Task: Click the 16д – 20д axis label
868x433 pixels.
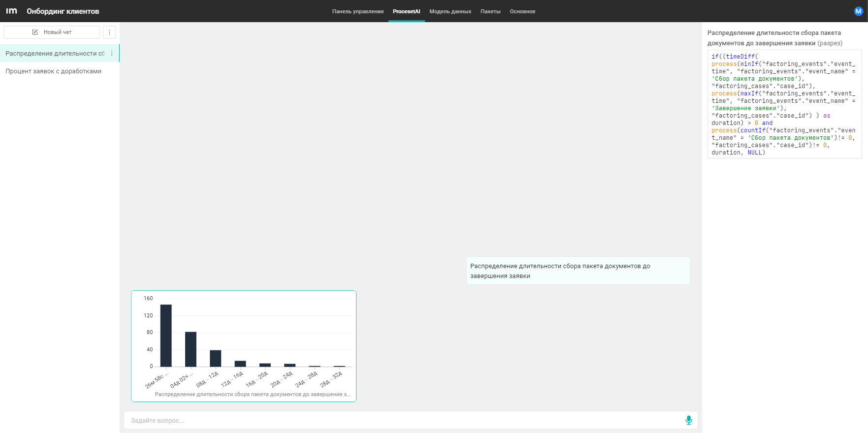Action: tap(257, 379)
